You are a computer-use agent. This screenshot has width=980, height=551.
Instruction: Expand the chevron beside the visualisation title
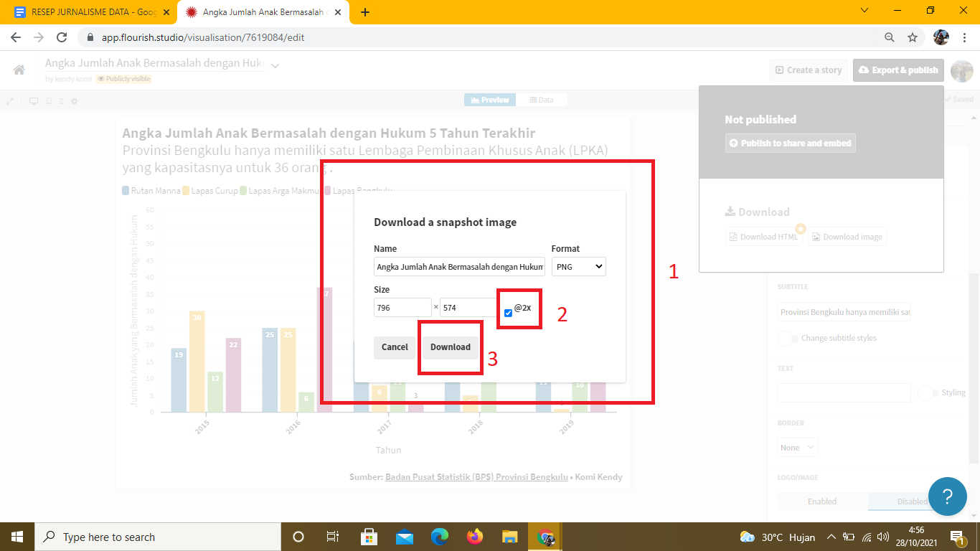pyautogui.click(x=275, y=65)
